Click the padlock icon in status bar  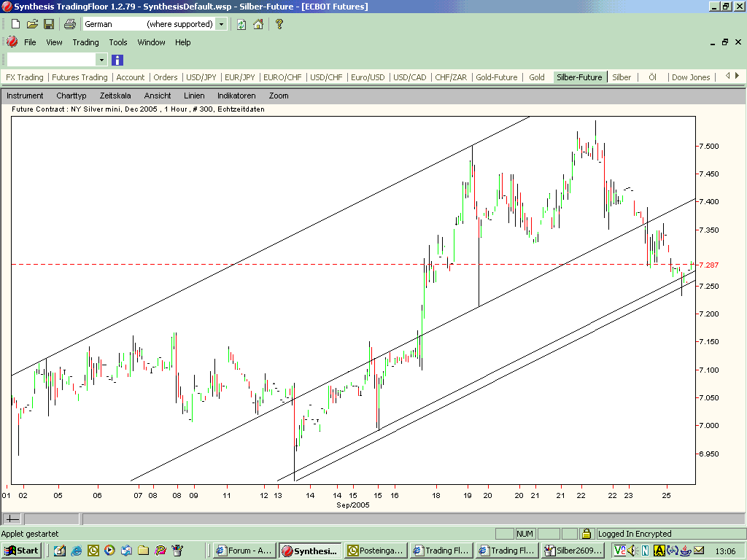click(587, 533)
